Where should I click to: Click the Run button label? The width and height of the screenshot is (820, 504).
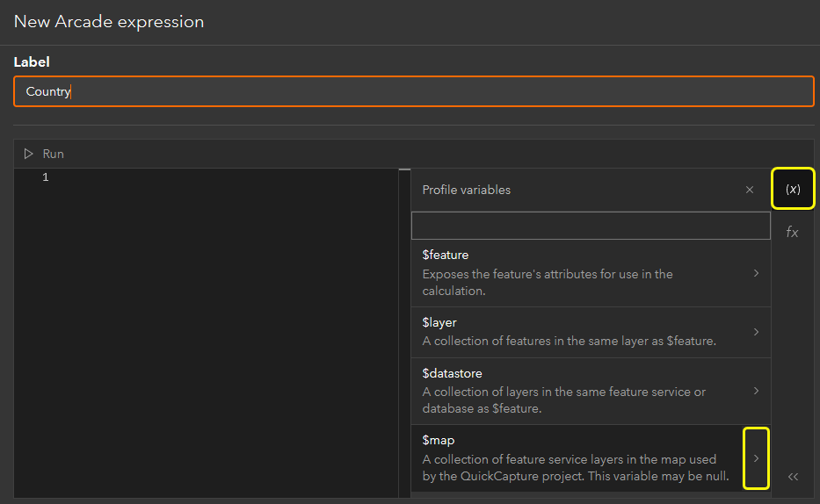pos(54,154)
